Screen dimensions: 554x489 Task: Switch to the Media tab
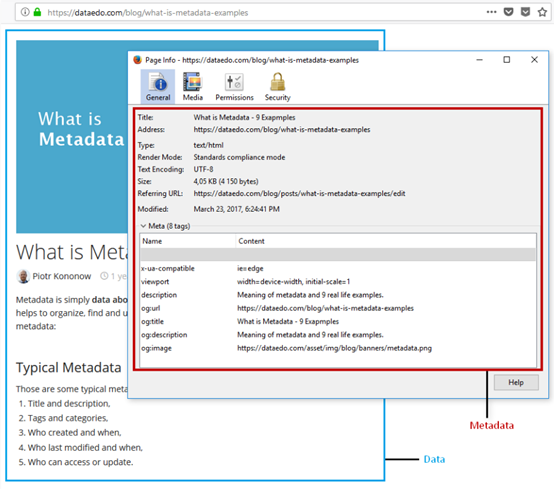(x=193, y=87)
